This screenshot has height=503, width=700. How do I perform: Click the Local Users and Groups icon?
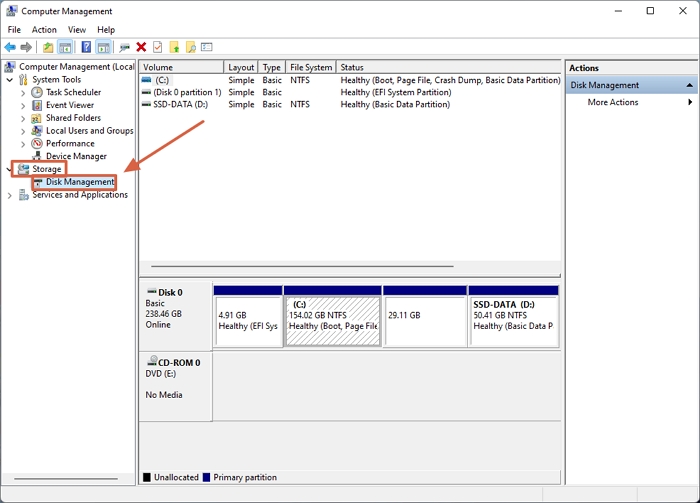[37, 131]
